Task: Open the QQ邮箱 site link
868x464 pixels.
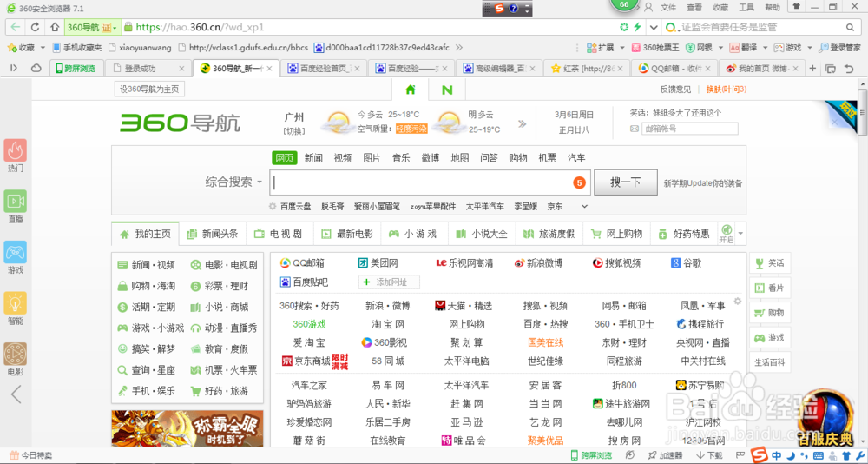Action: 302,262
